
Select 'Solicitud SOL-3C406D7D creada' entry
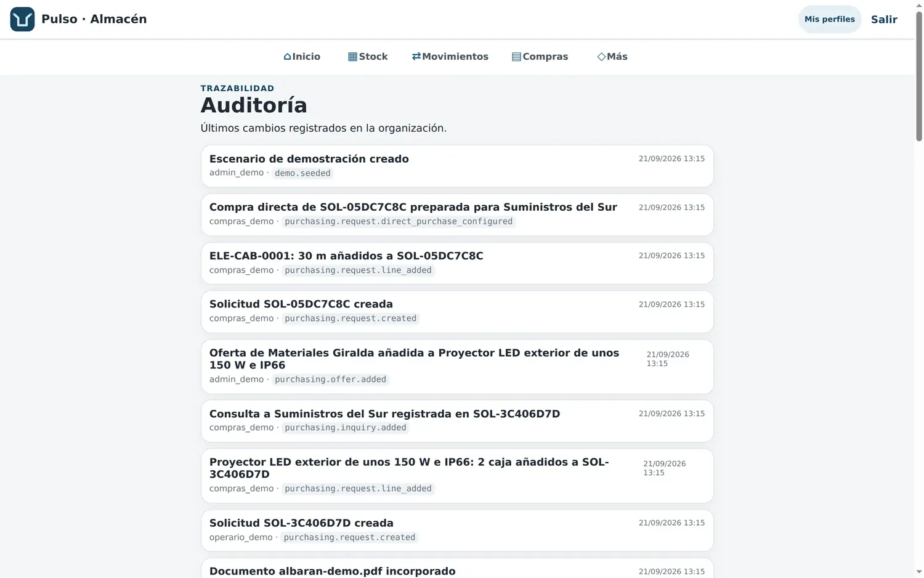click(457, 530)
